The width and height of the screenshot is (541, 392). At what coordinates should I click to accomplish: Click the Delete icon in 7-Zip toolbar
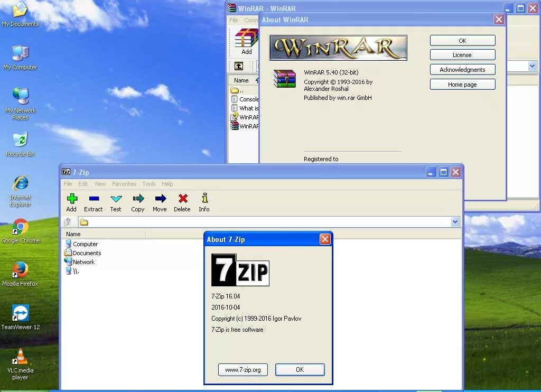183,199
